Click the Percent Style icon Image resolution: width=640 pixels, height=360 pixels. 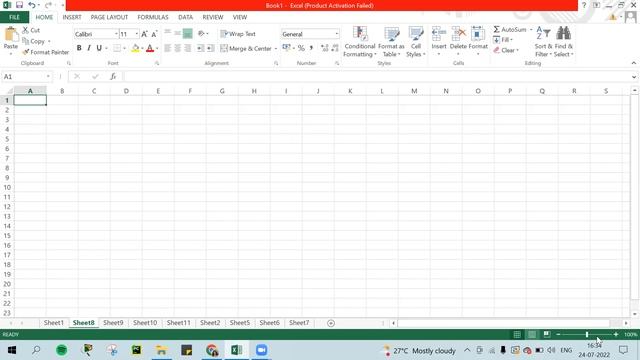(301, 48)
